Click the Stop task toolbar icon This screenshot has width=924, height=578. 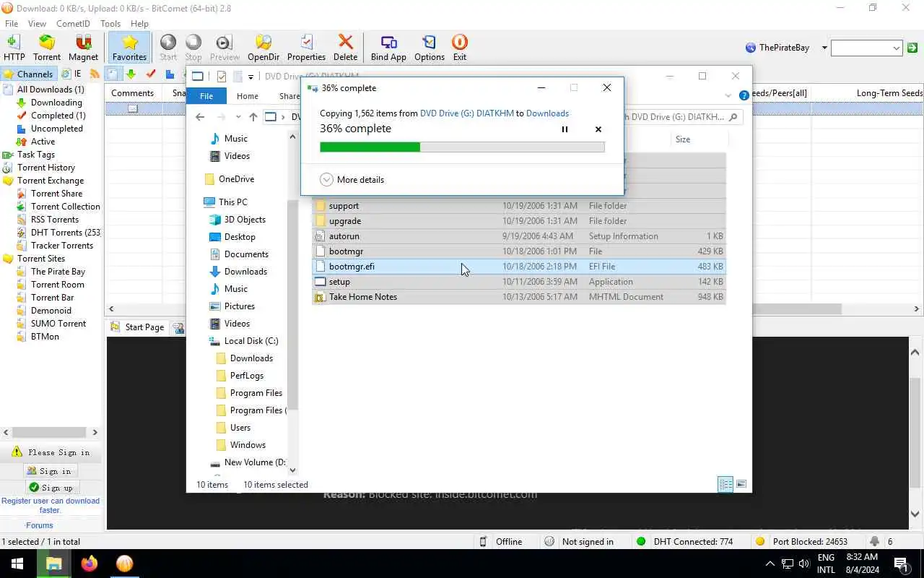[193, 48]
